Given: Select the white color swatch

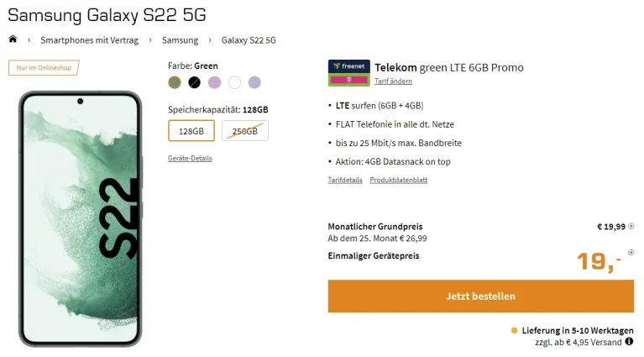Looking at the screenshot, I should (x=234, y=82).
